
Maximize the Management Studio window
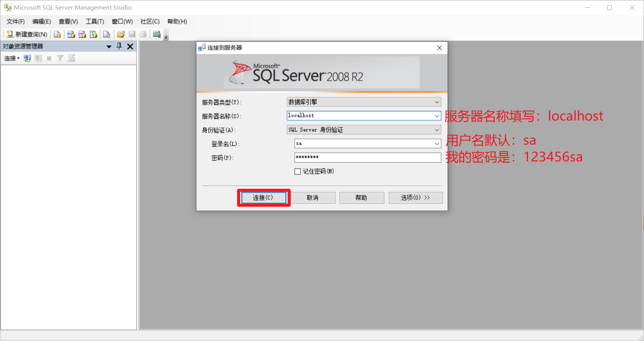point(610,8)
